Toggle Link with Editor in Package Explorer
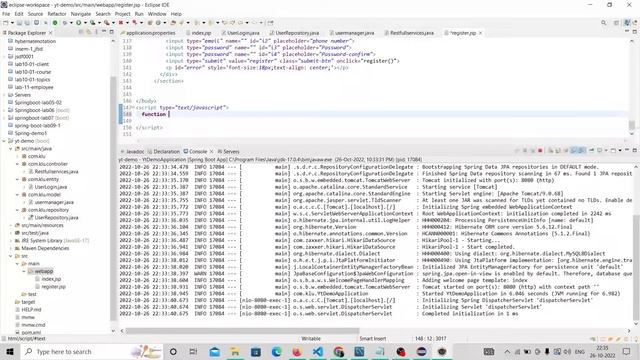 tap(88, 32)
